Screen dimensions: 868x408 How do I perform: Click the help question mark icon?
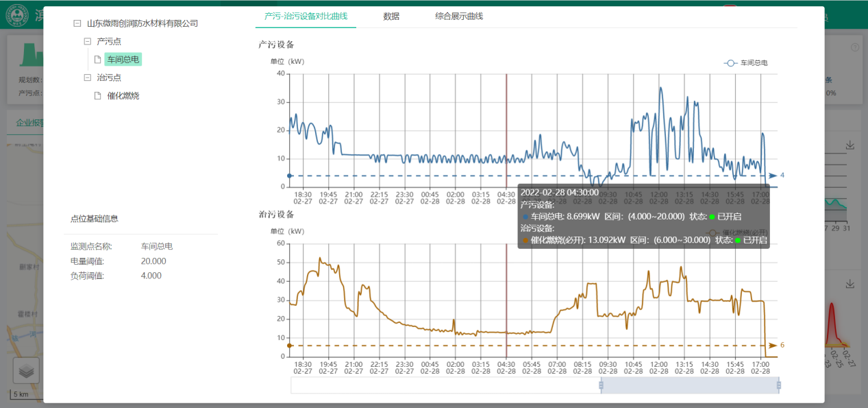[x=854, y=47]
